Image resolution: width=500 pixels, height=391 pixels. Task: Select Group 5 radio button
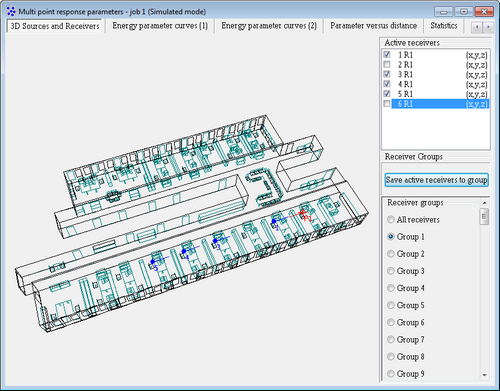tap(391, 305)
